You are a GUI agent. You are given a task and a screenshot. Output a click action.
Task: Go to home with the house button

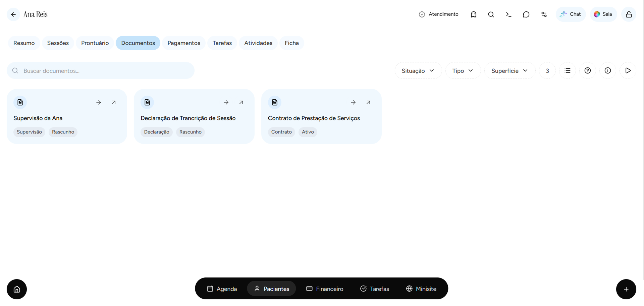(17, 289)
